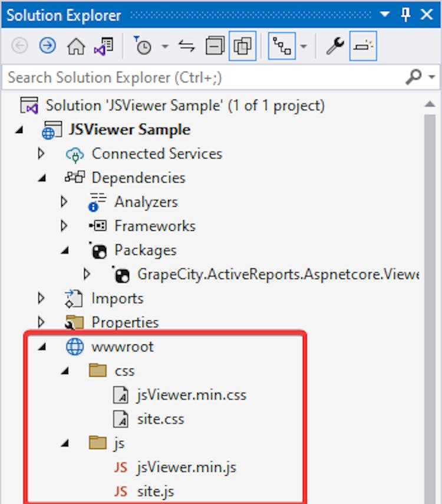Expand the Imports node
This screenshot has width=442, height=504.
click(x=41, y=298)
